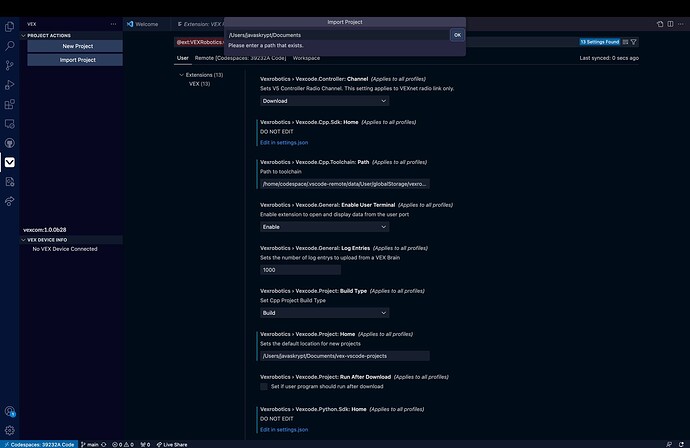Open notifications bell in status bar
Screen dimensions: 690x448
click(681, 444)
